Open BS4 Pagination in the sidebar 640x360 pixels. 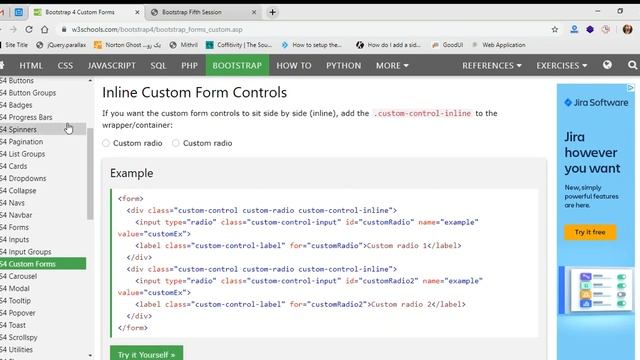click(x=43, y=142)
